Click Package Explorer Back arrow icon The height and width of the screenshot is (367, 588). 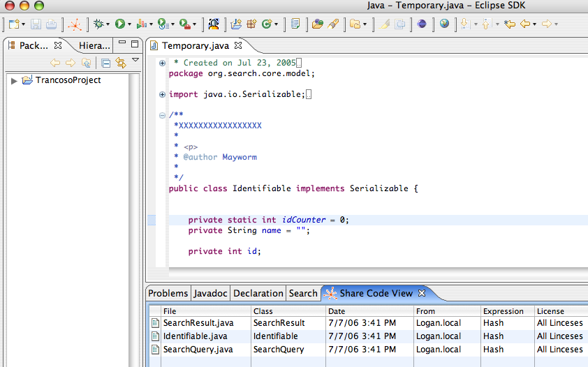click(x=55, y=63)
